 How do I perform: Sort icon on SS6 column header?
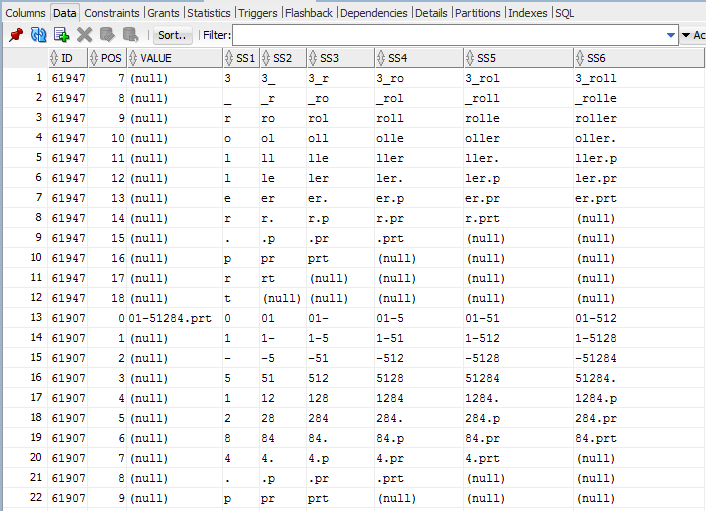click(580, 58)
